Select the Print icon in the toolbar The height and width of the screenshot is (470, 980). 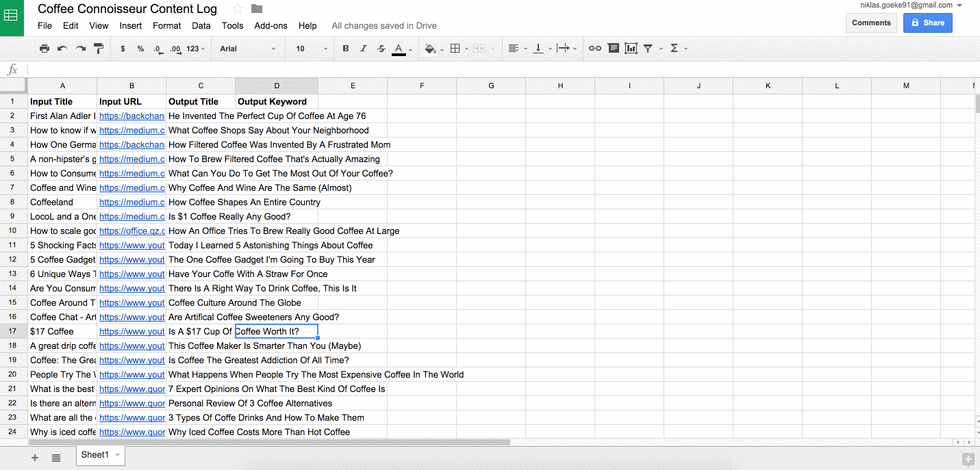pos(44,48)
